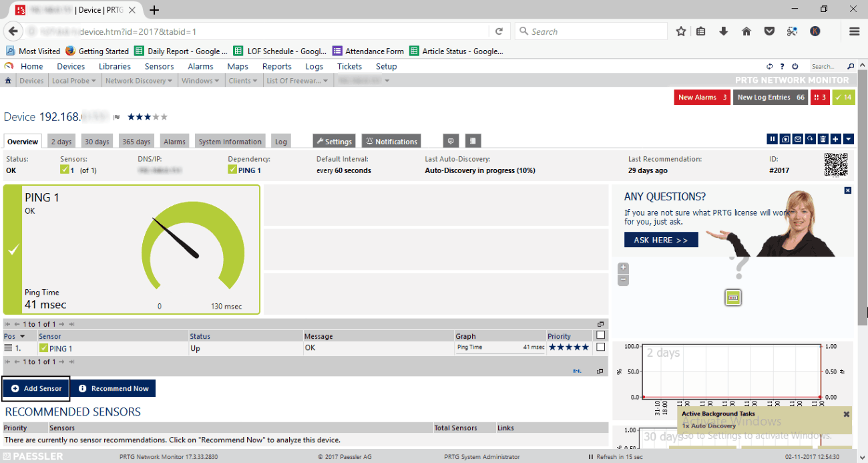Click the device icon in the map view
868x463 pixels.
(733, 297)
